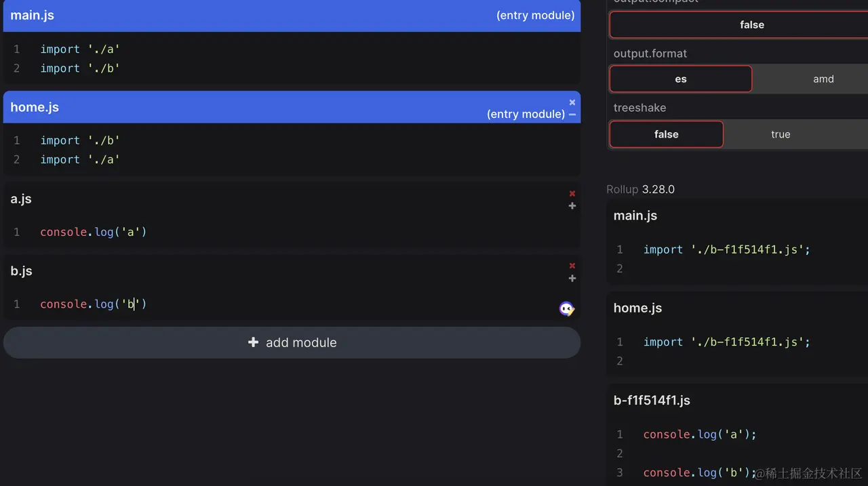Click the plus icon on a.js module
This screenshot has width=868, height=486.
click(572, 206)
